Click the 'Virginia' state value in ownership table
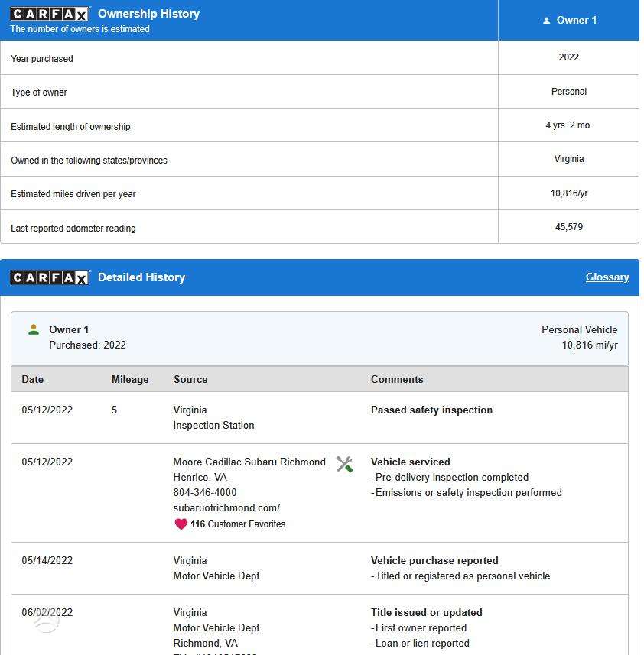 pyautogui.click(x=569, y=159)
